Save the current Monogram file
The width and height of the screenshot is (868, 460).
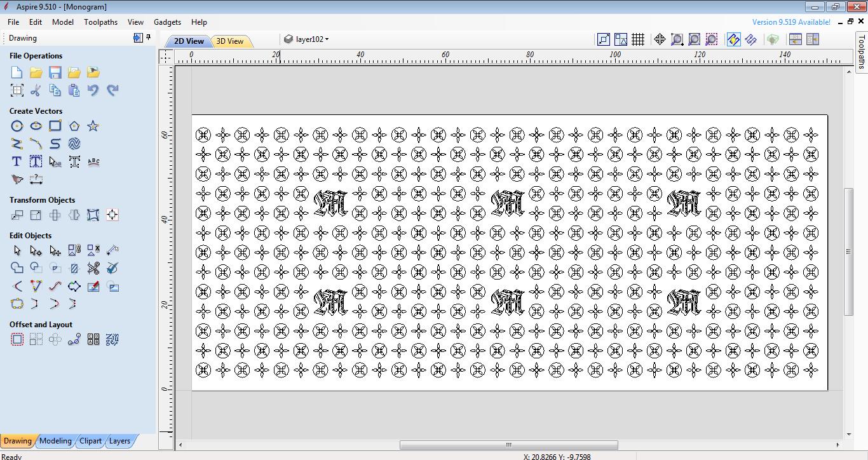(x=55, y=72)
